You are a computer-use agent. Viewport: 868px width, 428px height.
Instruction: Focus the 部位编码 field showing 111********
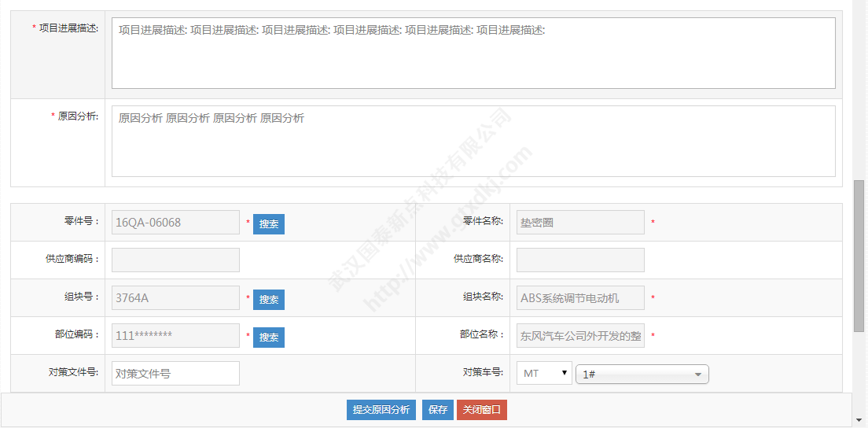tap(175, 336)
